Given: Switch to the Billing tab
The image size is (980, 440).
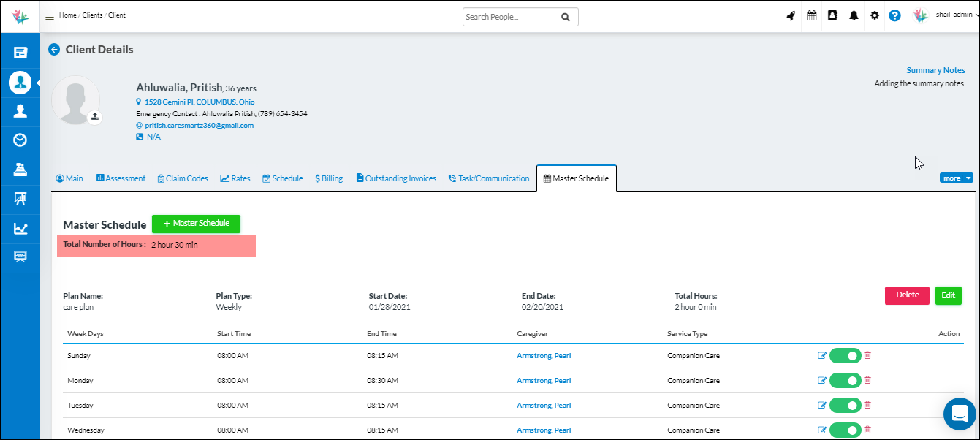Looking at the screenshot, I should click(x=329, y=178).
